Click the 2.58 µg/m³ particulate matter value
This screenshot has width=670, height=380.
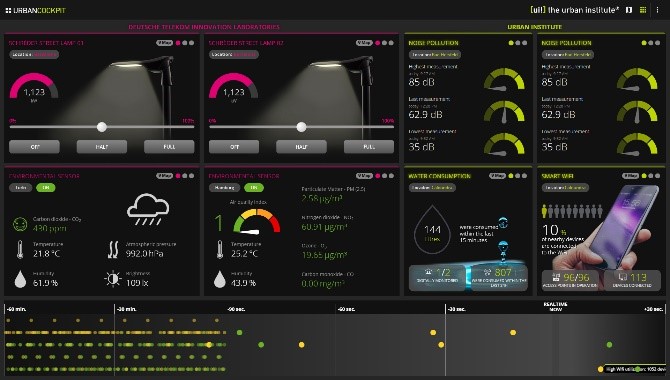tap(322, 198)
